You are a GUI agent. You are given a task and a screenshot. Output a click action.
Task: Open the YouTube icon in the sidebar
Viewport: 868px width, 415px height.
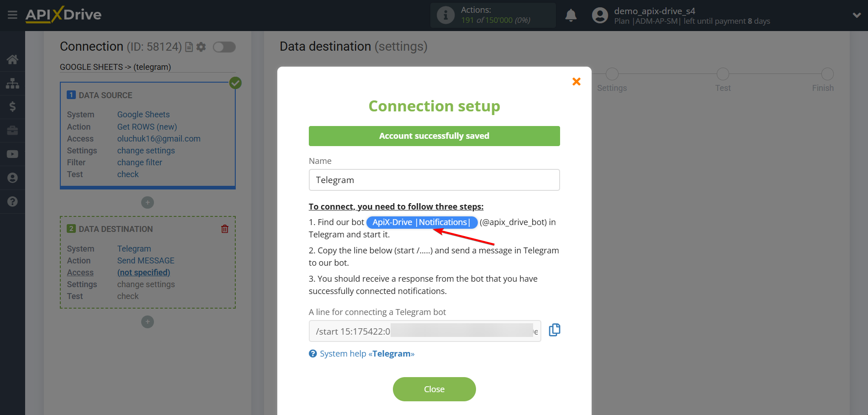[x=12, y=154]
